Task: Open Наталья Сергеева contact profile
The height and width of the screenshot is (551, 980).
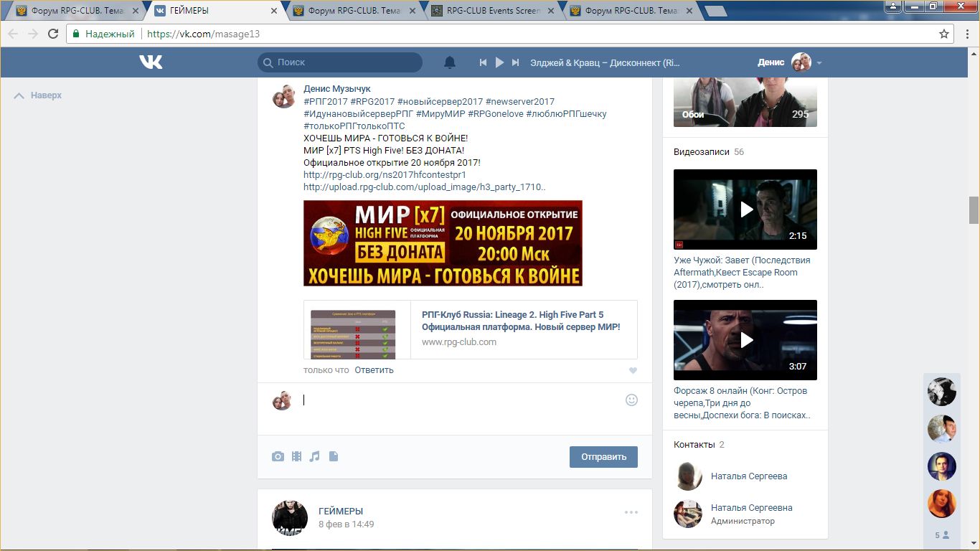Action: point(749,476)
